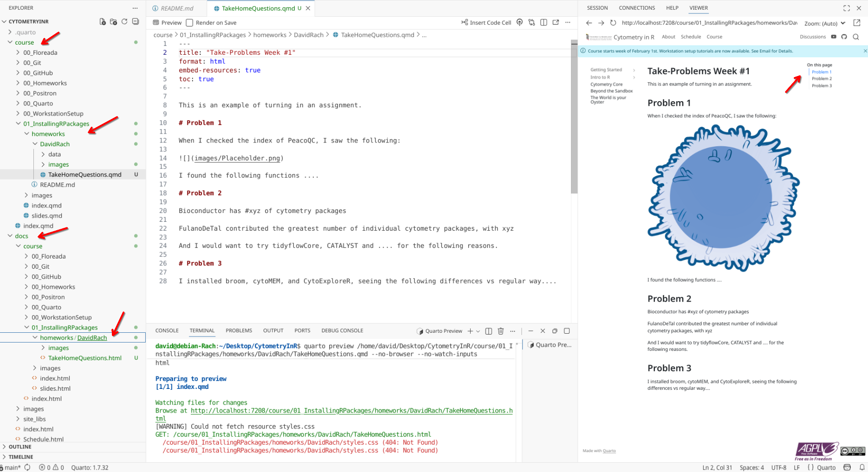
Task: Expand the OUTLINE section
Action: 20,446
